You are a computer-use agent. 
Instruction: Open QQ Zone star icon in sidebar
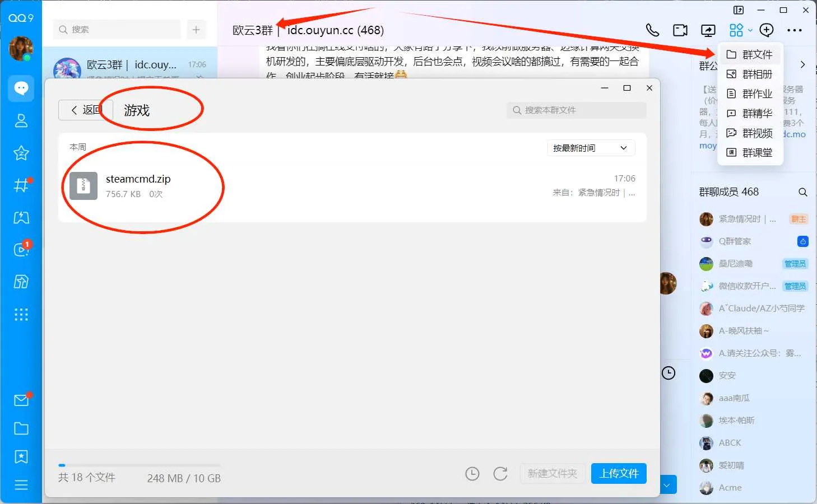click(21, 152)
